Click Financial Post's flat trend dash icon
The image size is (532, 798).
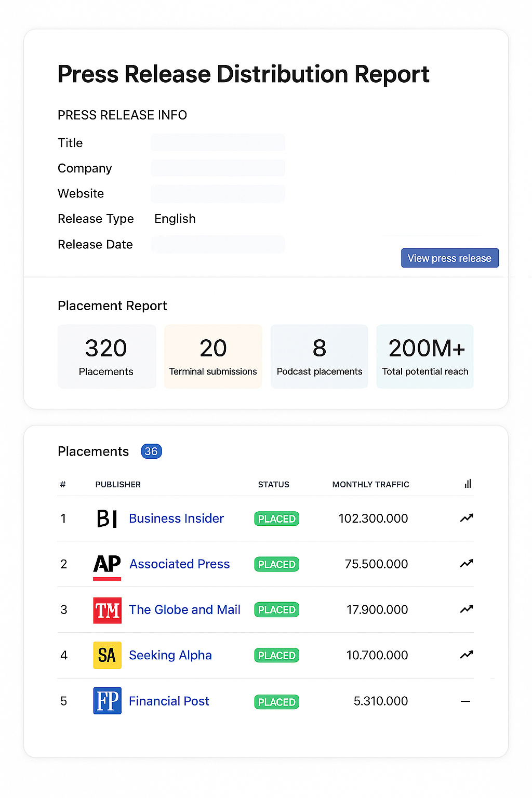[465, 701]
